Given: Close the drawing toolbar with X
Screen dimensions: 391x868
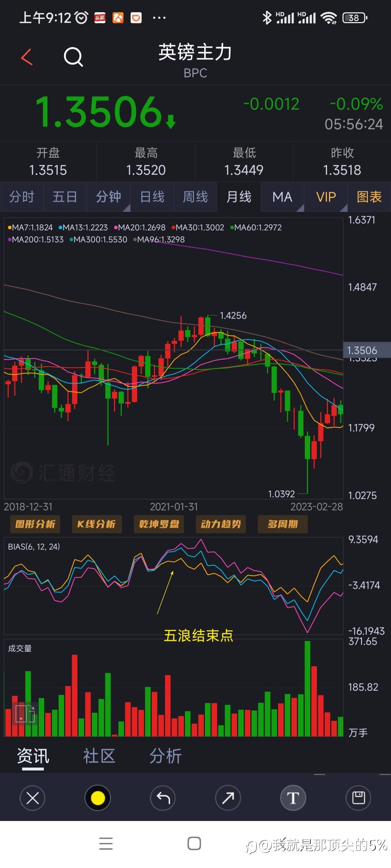Looking at the screenshot, I should point(33,798).
